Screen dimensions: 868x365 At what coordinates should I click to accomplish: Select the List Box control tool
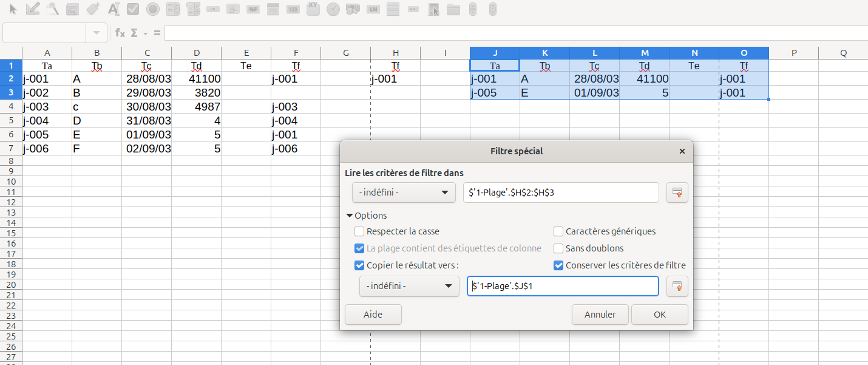click(x=173, y=9)
